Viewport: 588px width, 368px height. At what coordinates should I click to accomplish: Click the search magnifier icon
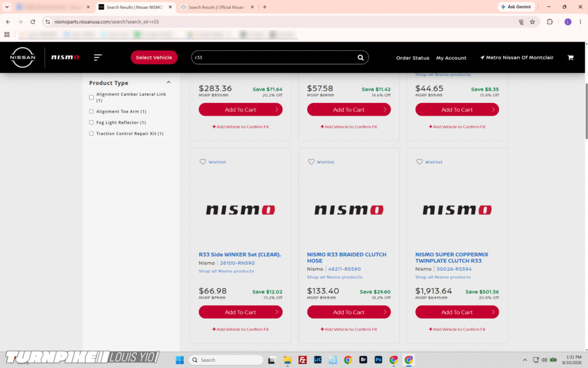coord(361,57)
